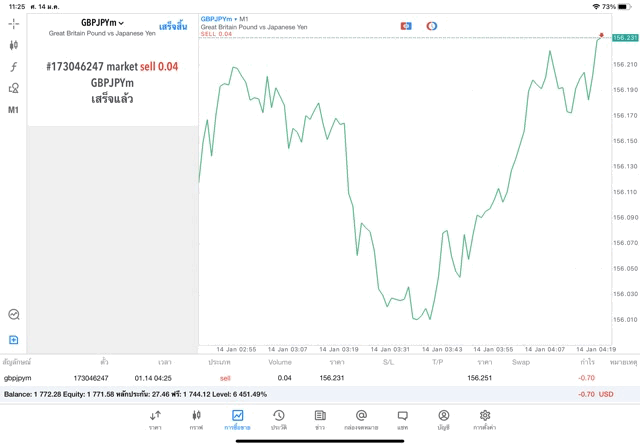Open the chart analysis icon near sidebar bottom

tap(14, 314)
